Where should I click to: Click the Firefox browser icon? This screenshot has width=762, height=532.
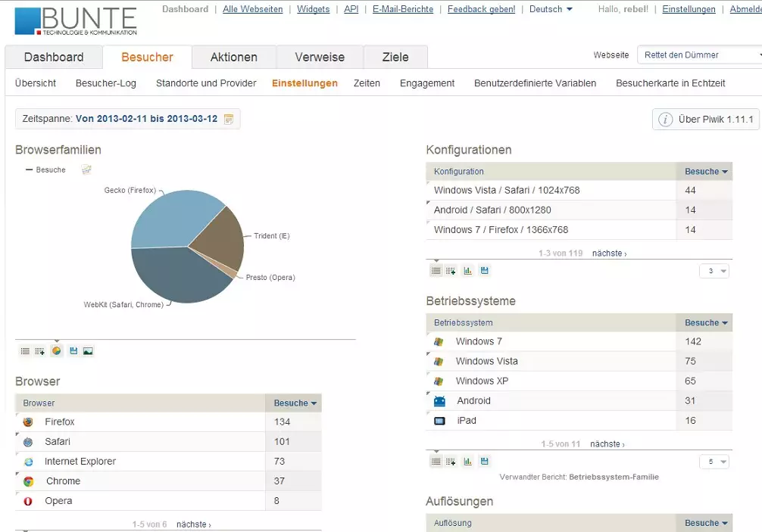pyautogui.click(x=28, y=422)
